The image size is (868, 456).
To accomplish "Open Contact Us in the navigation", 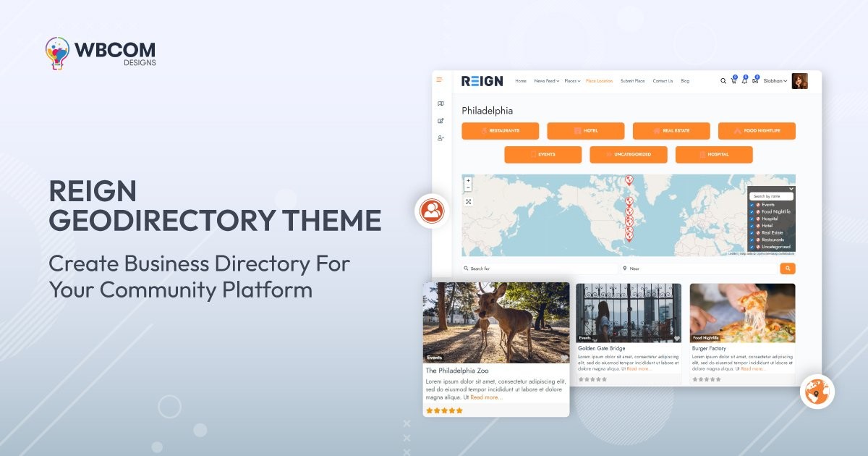I will click(x=663, y=81).
